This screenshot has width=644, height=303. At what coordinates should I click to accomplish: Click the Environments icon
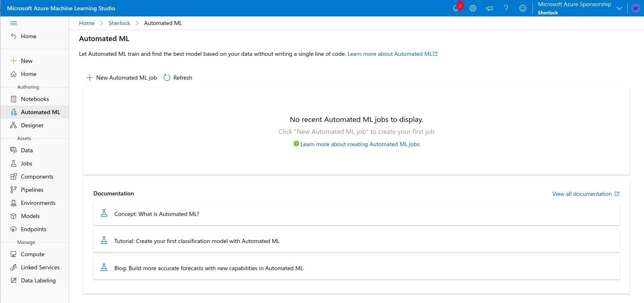point(14,203)
